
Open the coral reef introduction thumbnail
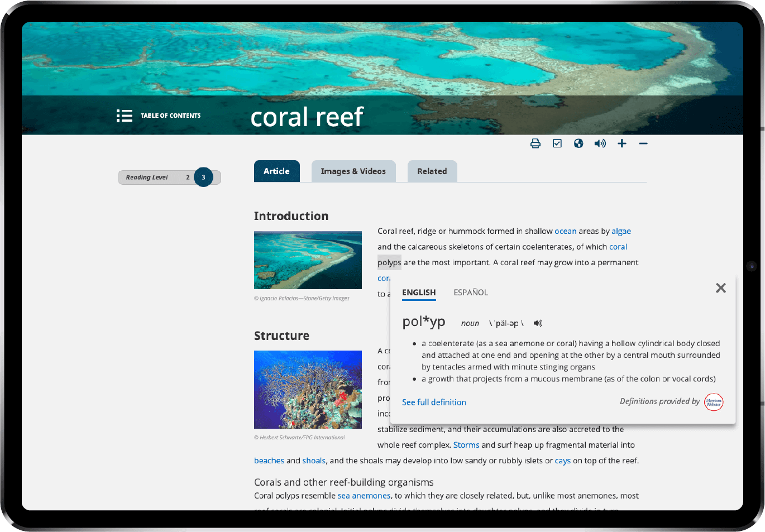click(308, 260)
